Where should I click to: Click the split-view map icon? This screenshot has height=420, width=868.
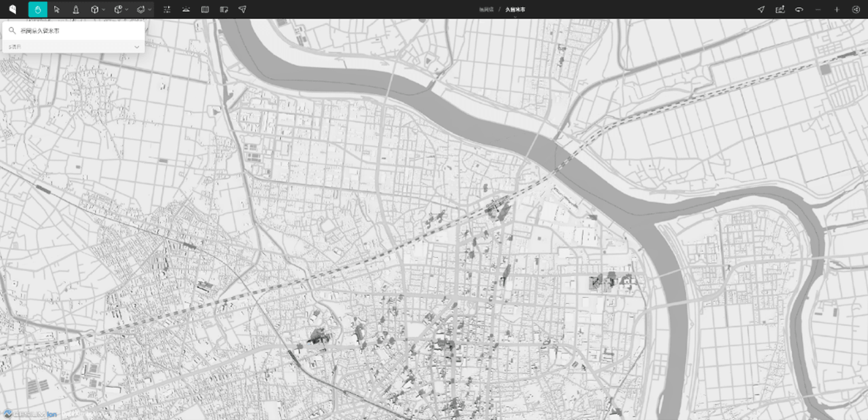[x=205, y=10]
